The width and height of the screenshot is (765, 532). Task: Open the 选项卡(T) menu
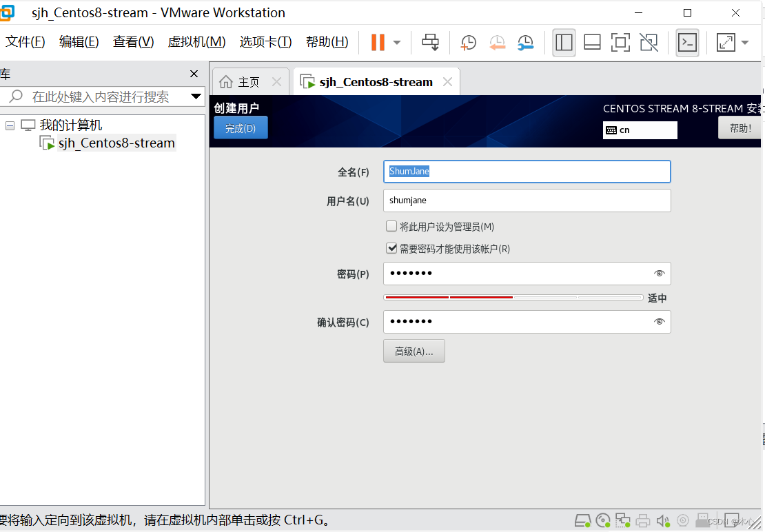click(x=265, y=42)
